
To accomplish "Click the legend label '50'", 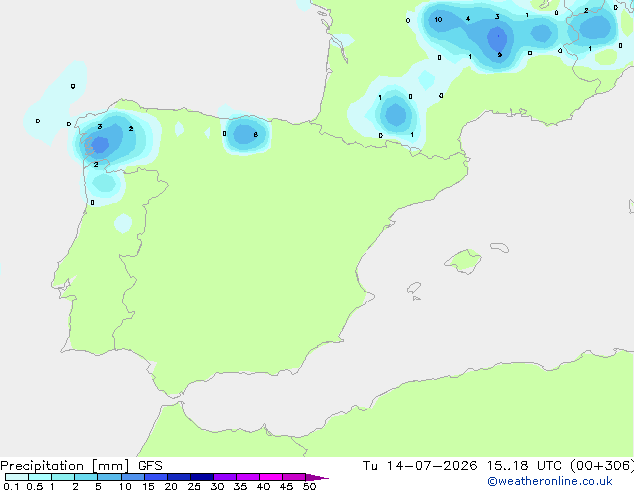I will [309, 486].
